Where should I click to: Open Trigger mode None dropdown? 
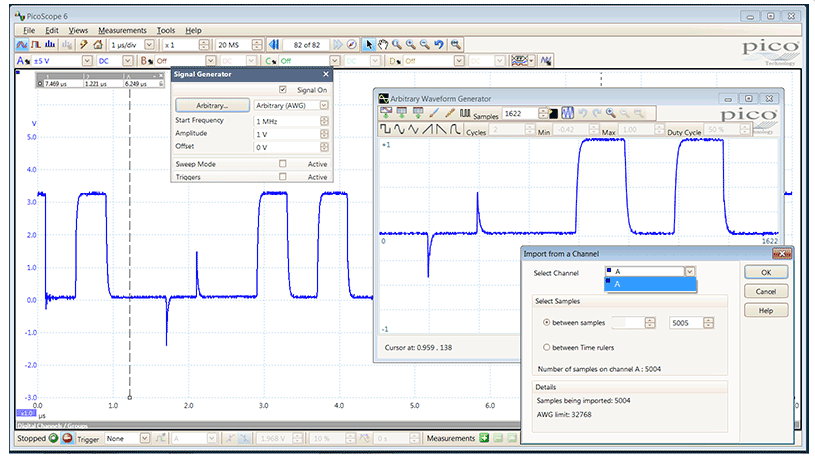(145, 438)
